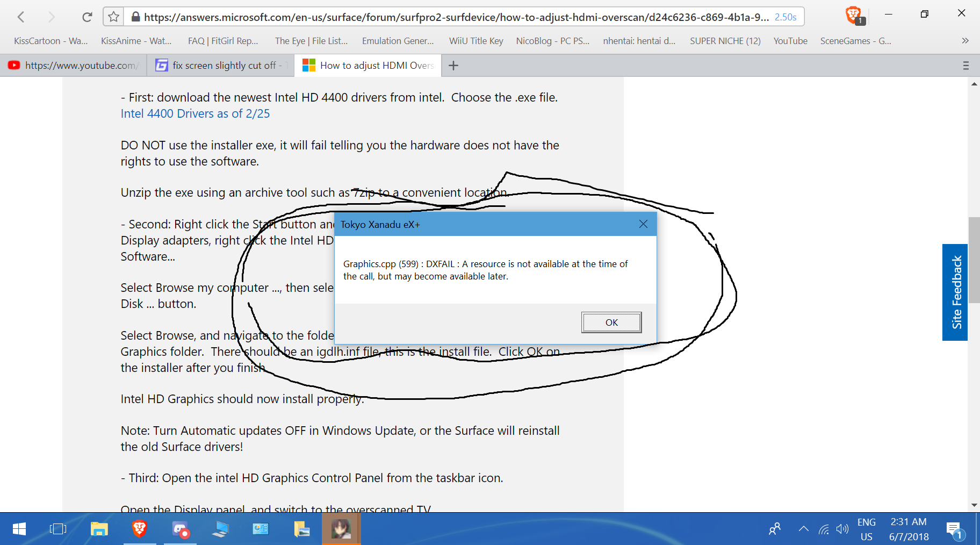Viewport: 980px width, 545px height.
Task: Click the Brave browser taskbar icon
Action: coord(140,529)
